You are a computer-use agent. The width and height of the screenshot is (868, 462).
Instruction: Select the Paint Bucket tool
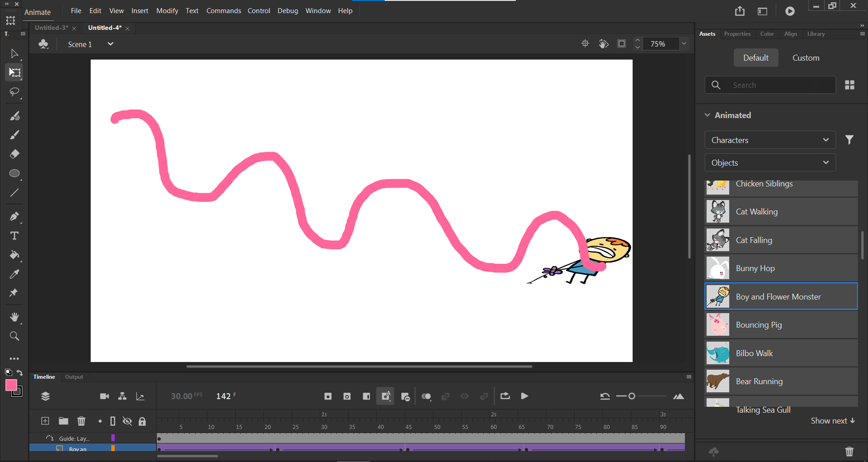[x=14, y=255]
